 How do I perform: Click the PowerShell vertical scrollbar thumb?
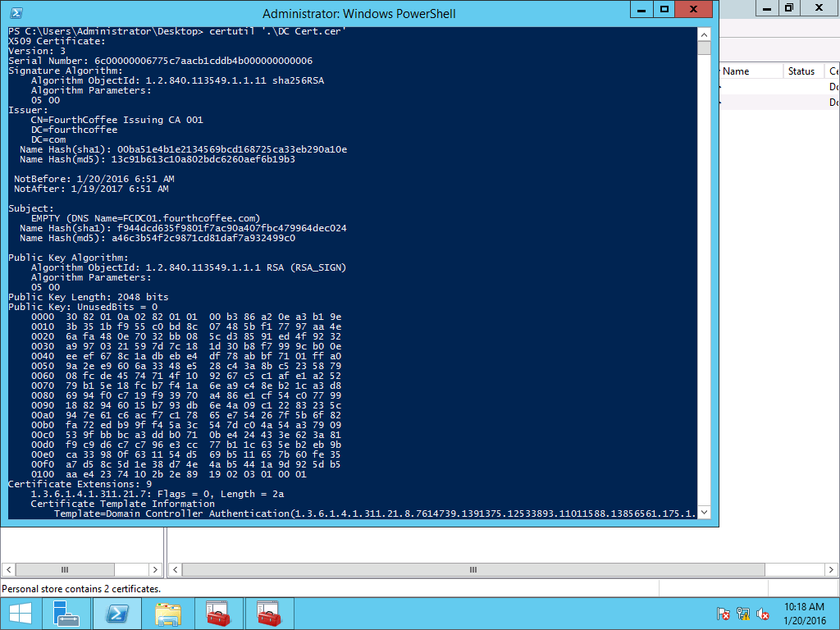[704, 48]
